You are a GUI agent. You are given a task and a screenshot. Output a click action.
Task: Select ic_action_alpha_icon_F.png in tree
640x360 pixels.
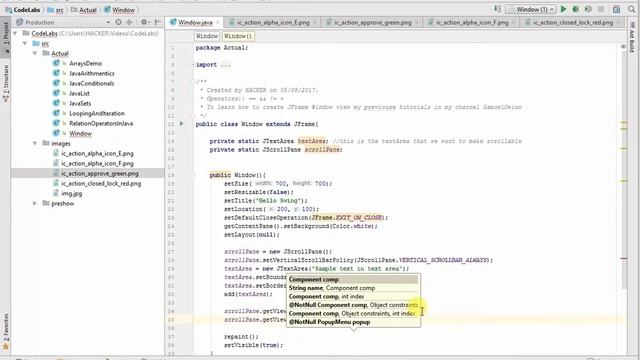(x=97, y=163)
